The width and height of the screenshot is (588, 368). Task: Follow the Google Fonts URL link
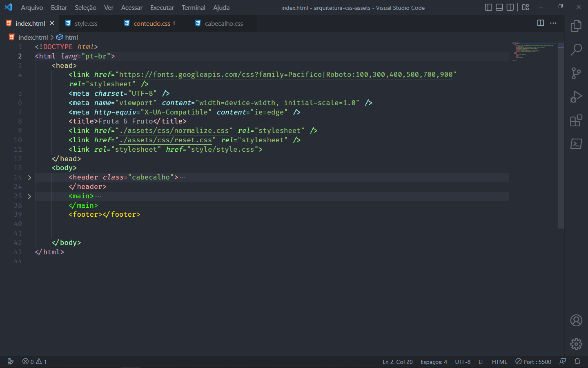pyautogui.click(x=286, y=74)
